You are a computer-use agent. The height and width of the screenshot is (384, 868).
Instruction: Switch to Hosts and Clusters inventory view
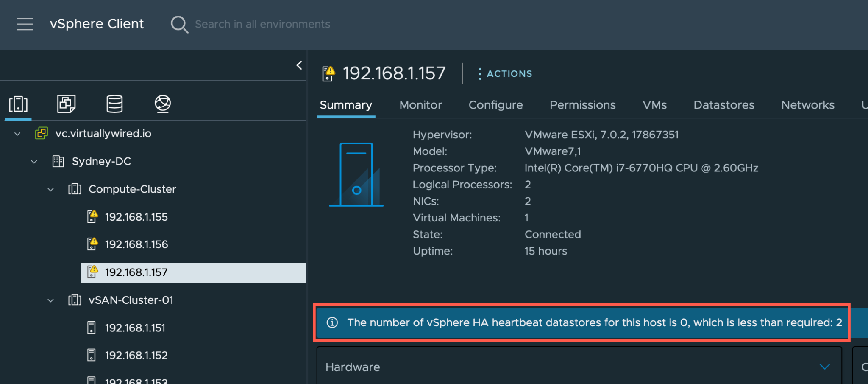(18, 104)
